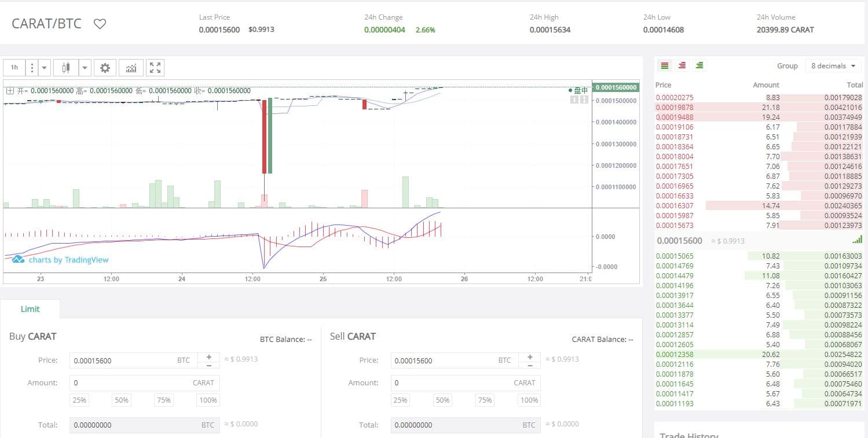Select the 1h interval button
Viewport: 868px width, 438px height.
[14, 68]
